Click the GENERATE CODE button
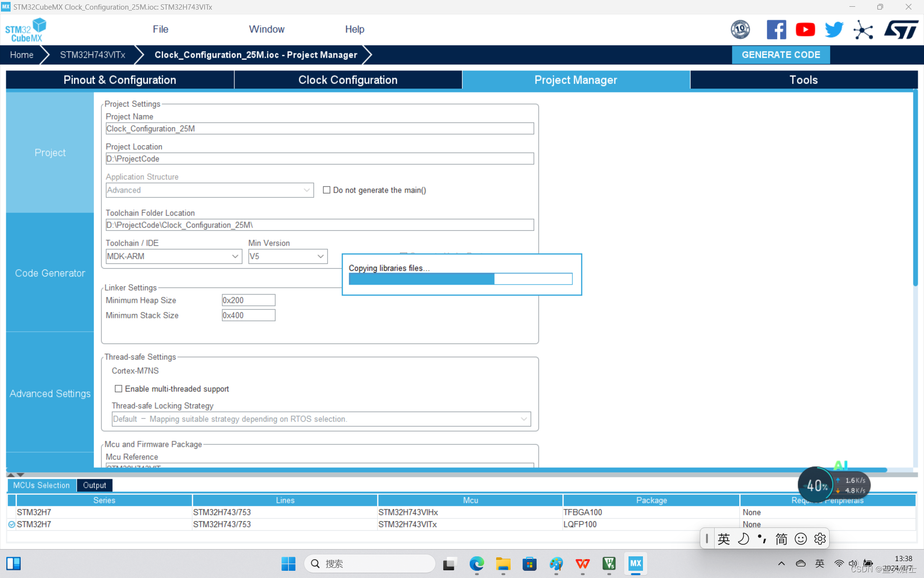The width and height of the screenshot is (924, 578). pyautogui.click(x=781, y=55)
